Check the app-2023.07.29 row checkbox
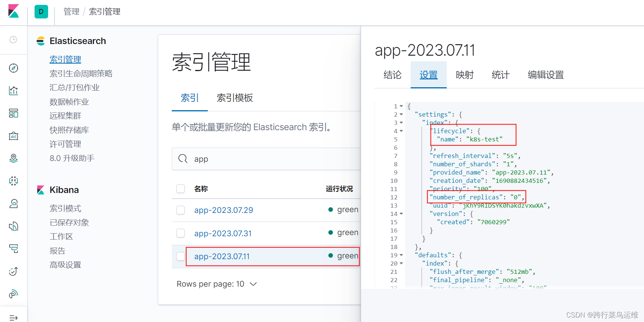This screenshot has width=644, height=322. coord(181,210)
